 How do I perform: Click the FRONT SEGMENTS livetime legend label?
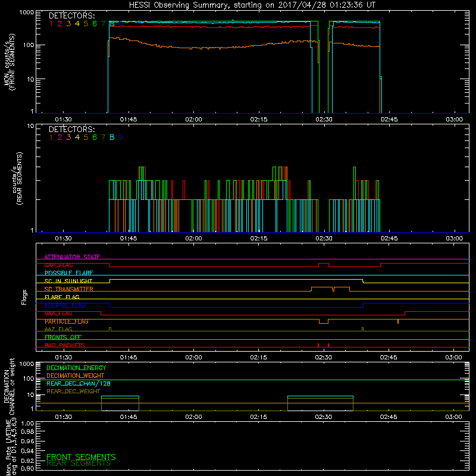tap(81, 457)
